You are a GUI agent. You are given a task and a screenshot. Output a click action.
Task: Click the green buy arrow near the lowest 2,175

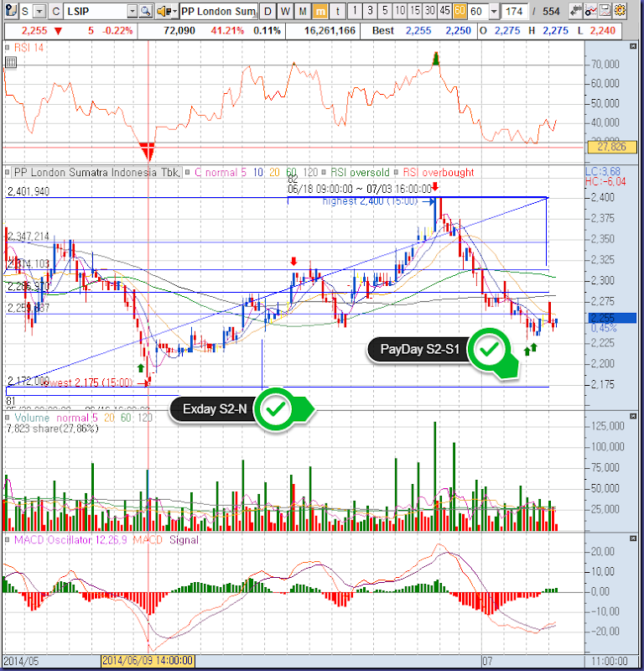pos(141,367)
